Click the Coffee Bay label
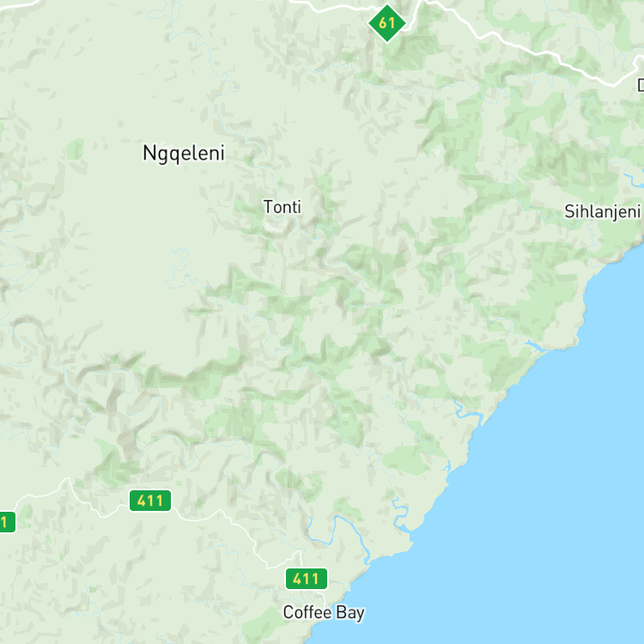This screenshot has height=644, width=644. click(x=324, y=613)
